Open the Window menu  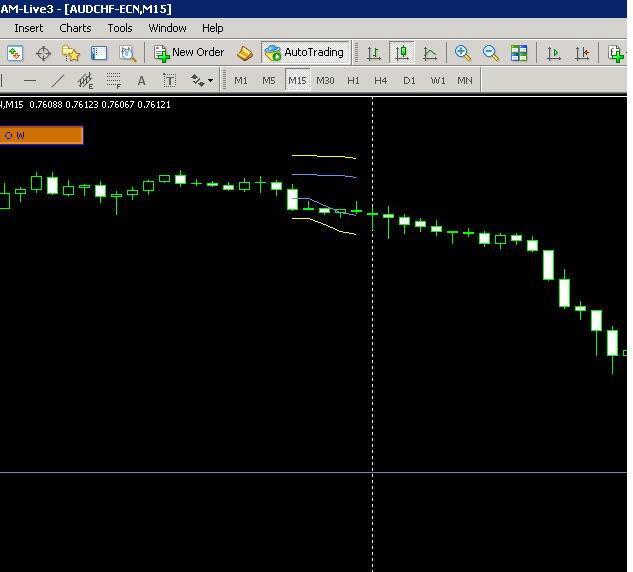pyautogui.click(x=168, y=28)
